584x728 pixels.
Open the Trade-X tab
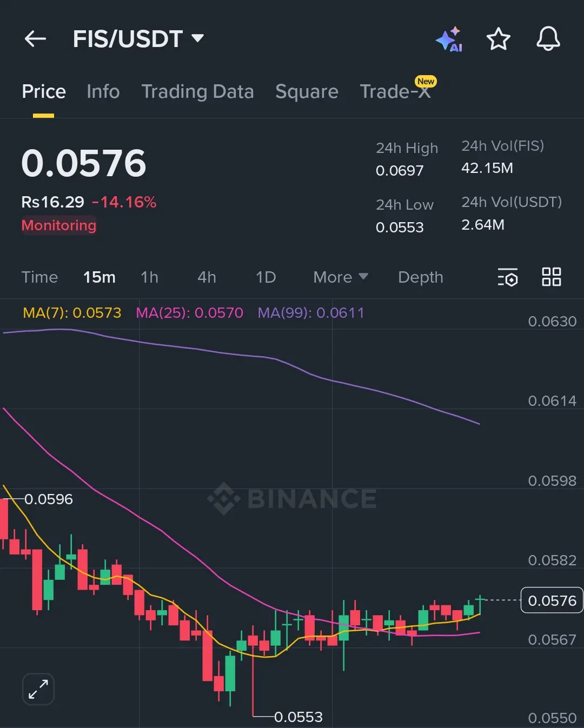click(396, 91)
